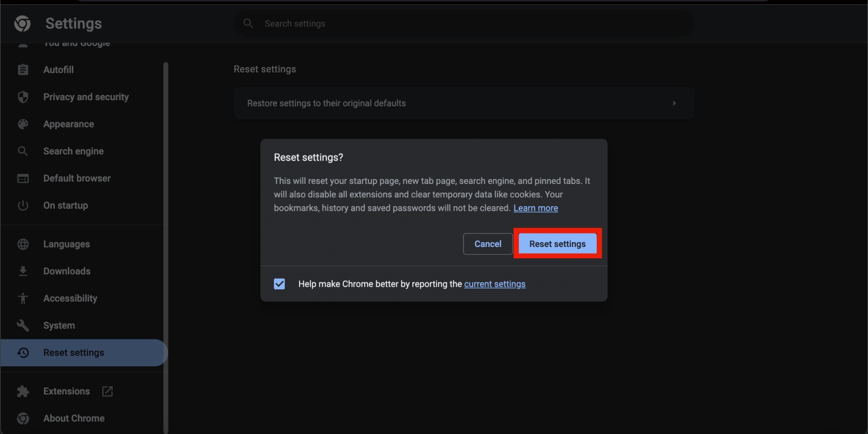Click the Search engine magnifier icon
Screen dimensions: 868x434
click(23, 151)
